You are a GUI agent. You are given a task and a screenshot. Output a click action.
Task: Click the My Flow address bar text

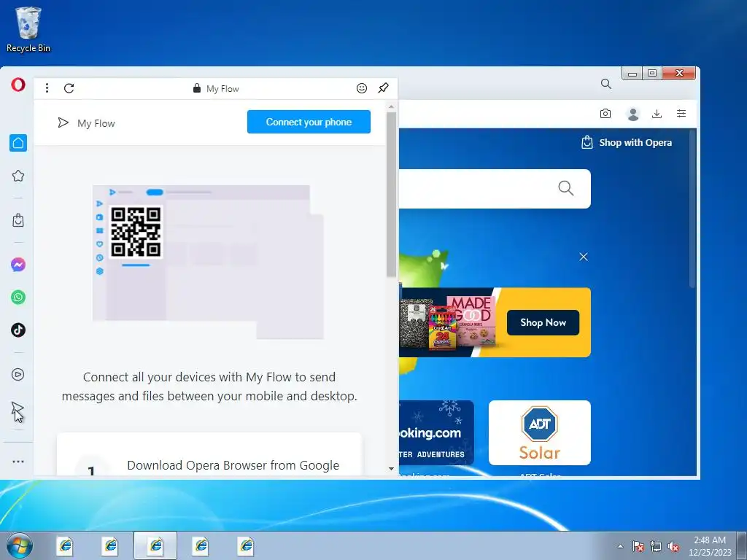click(x=222, y=89)
